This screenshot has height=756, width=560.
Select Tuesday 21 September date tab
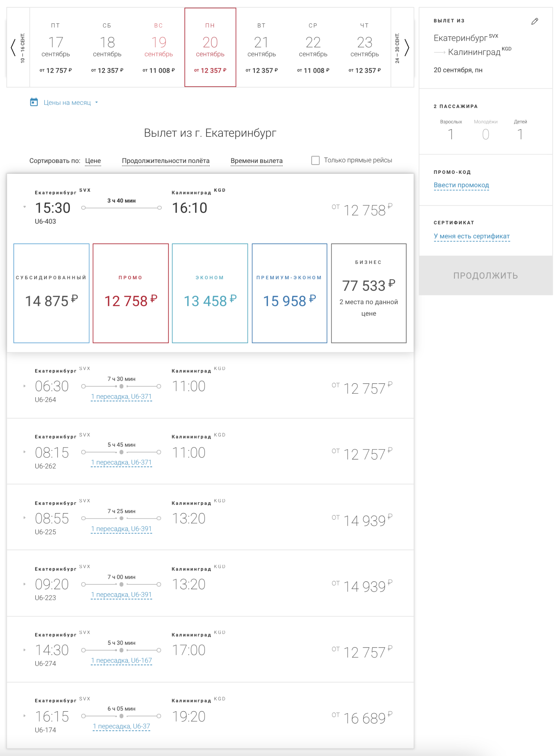click(x=262, y=48)
